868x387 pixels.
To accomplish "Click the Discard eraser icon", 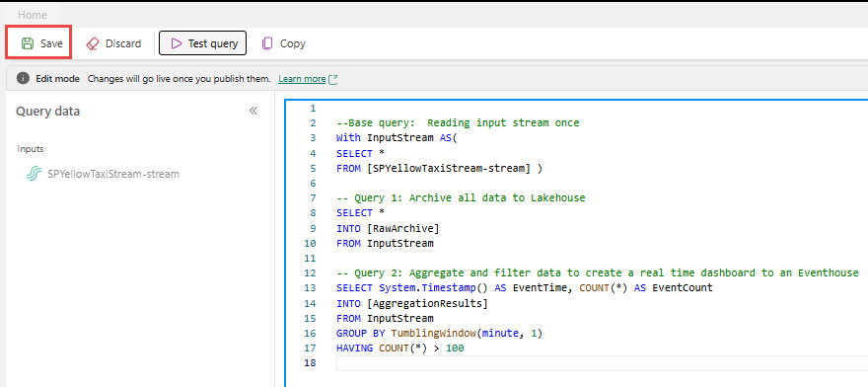I will tap(93, 43).
